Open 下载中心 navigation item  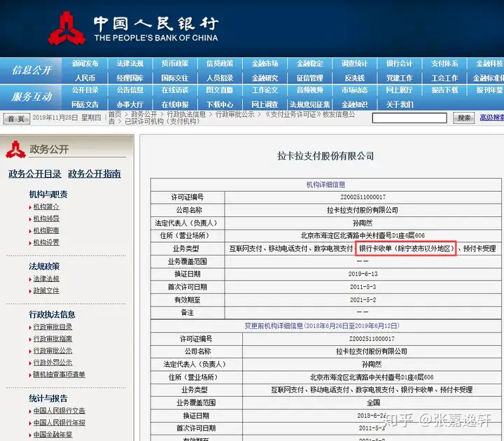coord(220,104)
